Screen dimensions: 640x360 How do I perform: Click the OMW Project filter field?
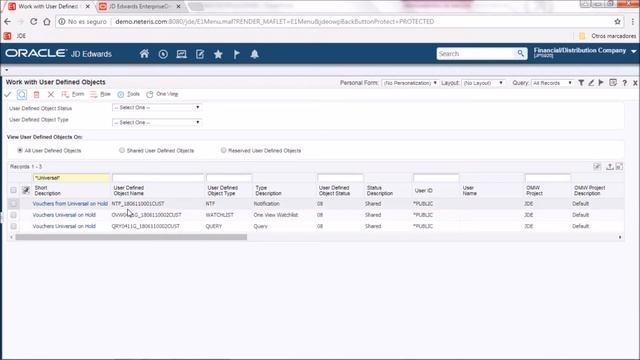[548, 178]
